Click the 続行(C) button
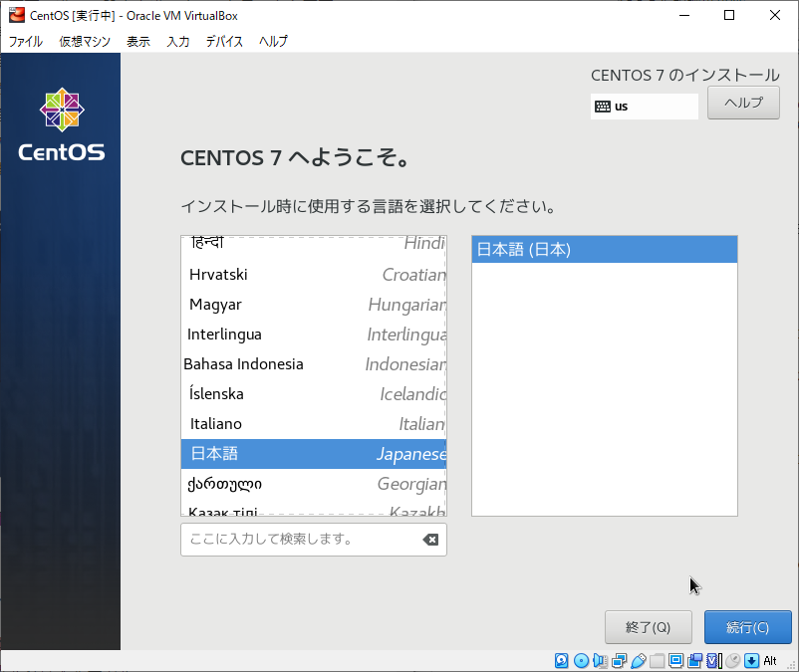 748,627
